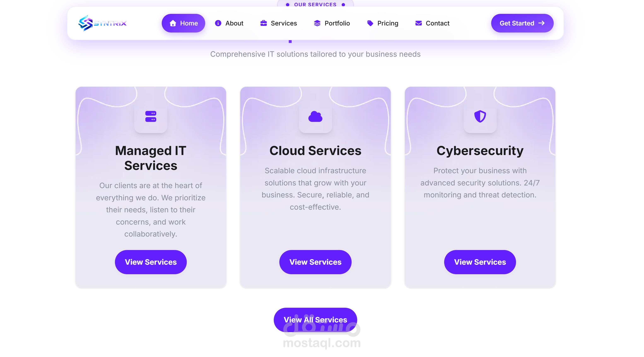Click the arrow in Get Started button
The image size is (644, 357).
(x=541, y=23)
